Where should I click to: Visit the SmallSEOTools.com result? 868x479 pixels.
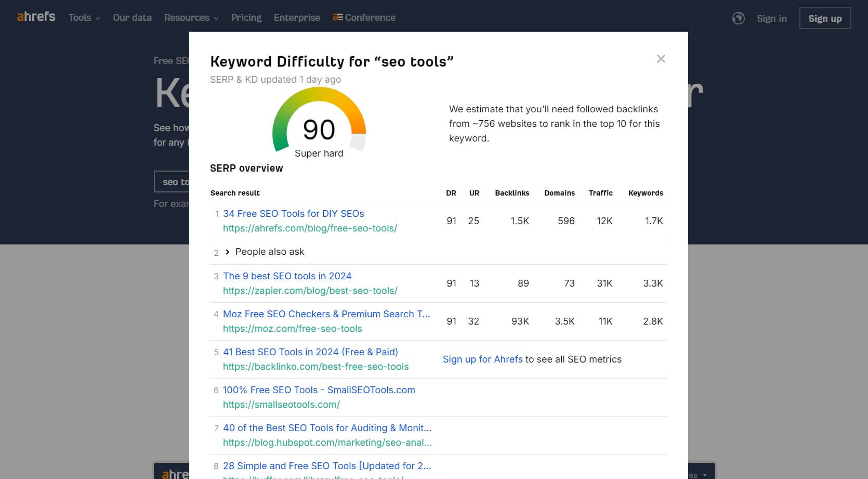click(319, 390)
